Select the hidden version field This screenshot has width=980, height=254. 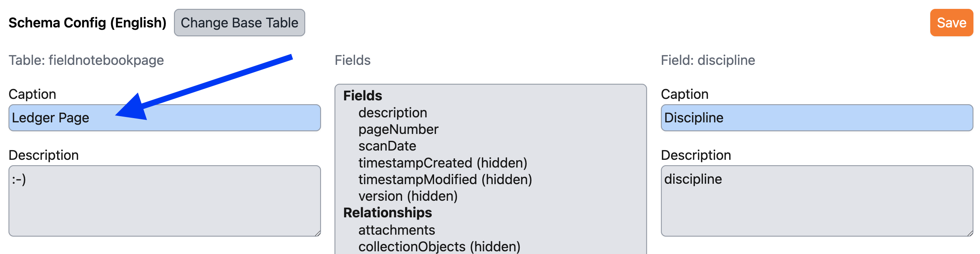click(x=408, y=196)
